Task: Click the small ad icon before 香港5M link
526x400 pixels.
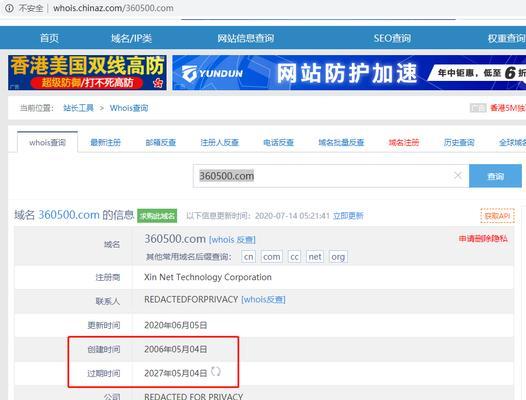Action: pyautogui.click(x=478, y=108)
